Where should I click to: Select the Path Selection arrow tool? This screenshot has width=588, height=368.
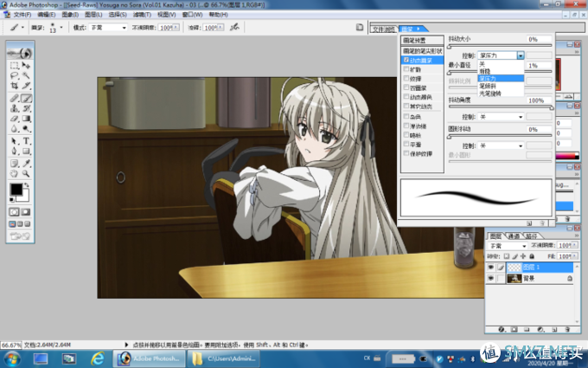click(14, 141)
